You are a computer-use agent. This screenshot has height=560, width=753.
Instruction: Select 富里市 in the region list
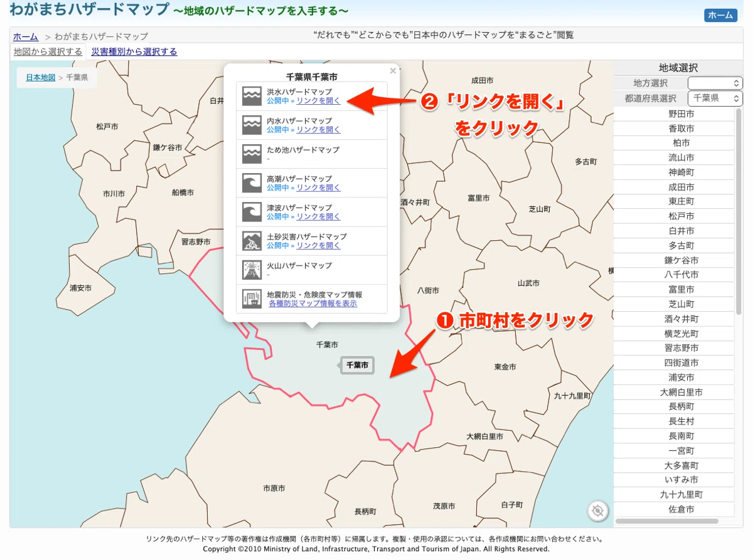[674, 289]
